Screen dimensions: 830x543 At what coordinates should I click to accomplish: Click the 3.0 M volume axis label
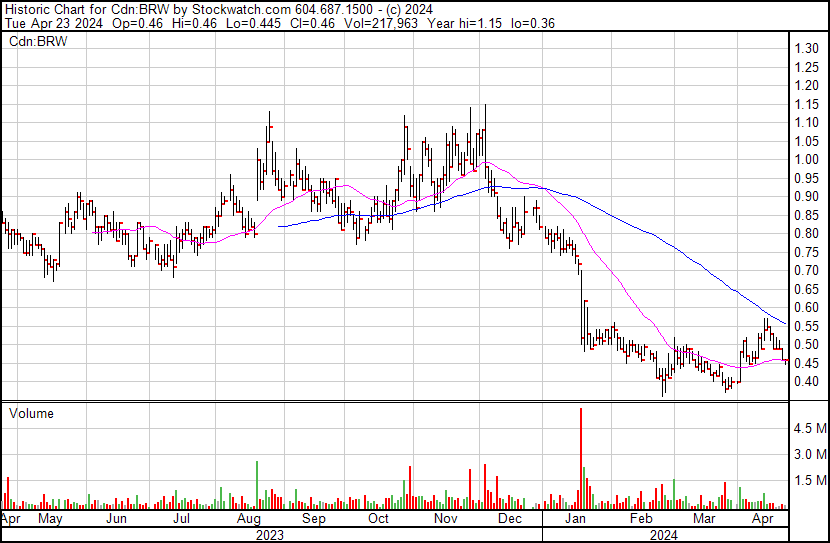(809, 455)
